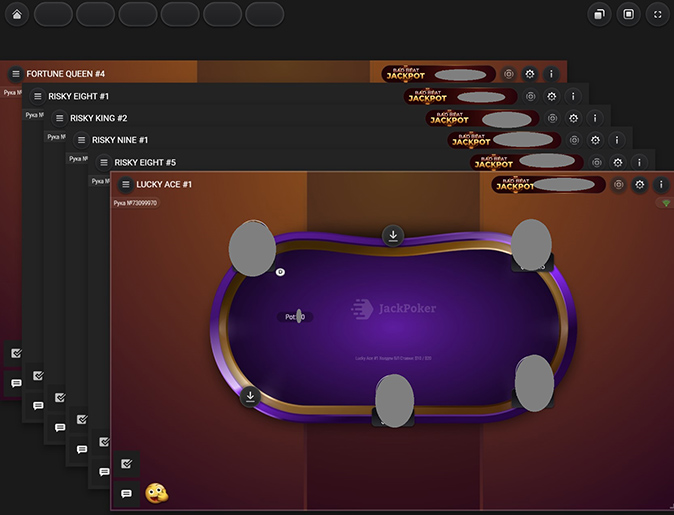
Task: Open Bad Beat Jackpot on Risky King #2
Action: 482,118
